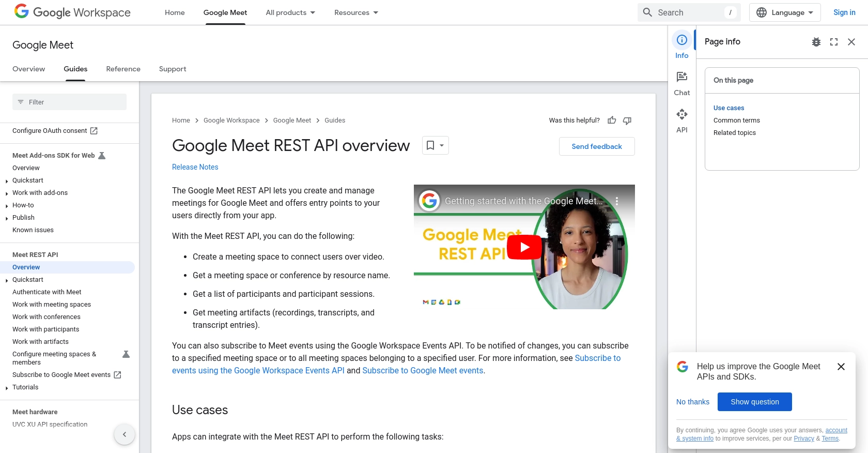Click Guides in the breadcrumb trail
This screenshot has height=453, width=868.
tap(335, 120)
